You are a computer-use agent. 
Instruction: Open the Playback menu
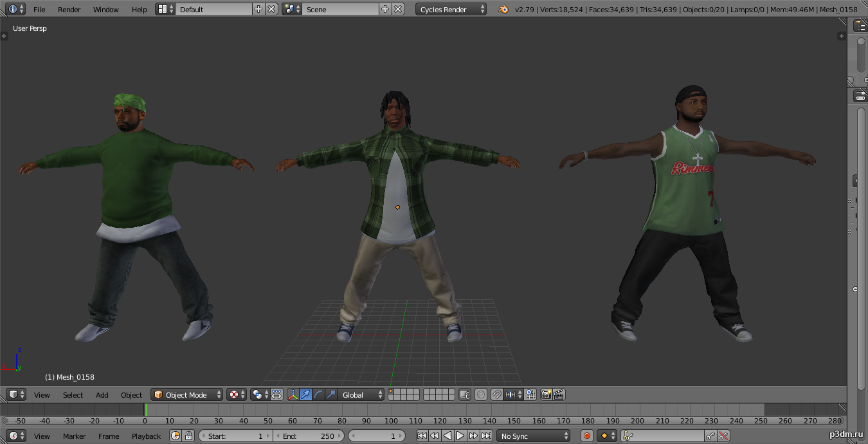(147, 436)
